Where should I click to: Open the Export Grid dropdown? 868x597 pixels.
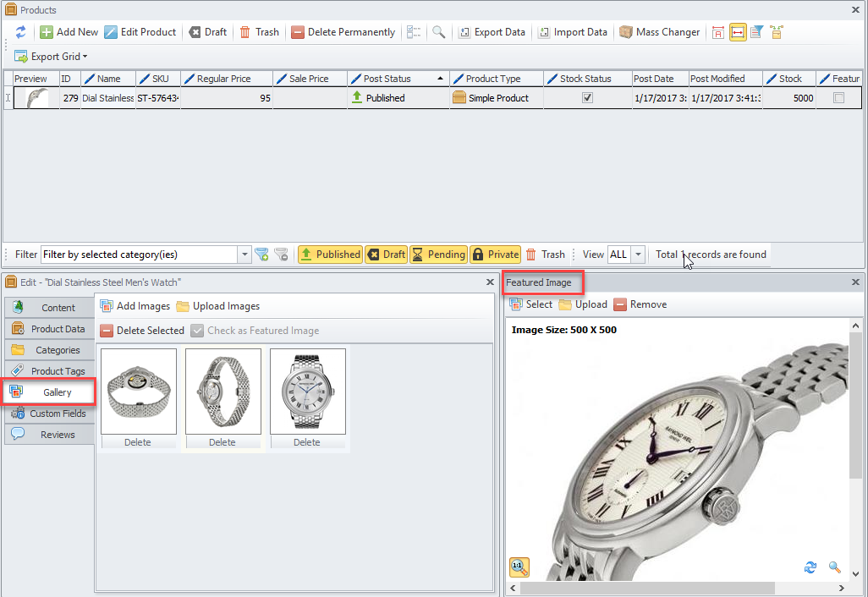[x=51, y=57]
